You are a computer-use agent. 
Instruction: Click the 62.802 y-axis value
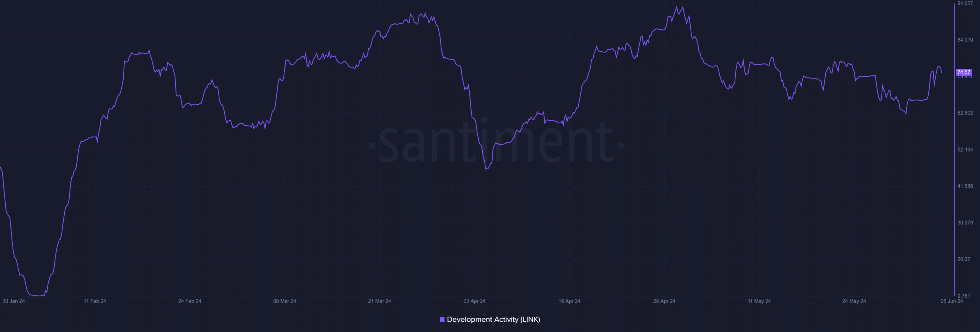965,113
